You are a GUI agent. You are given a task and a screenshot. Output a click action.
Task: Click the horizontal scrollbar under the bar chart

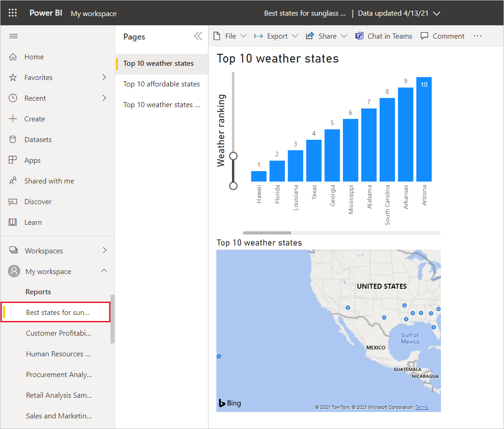[x=267, y=233]
